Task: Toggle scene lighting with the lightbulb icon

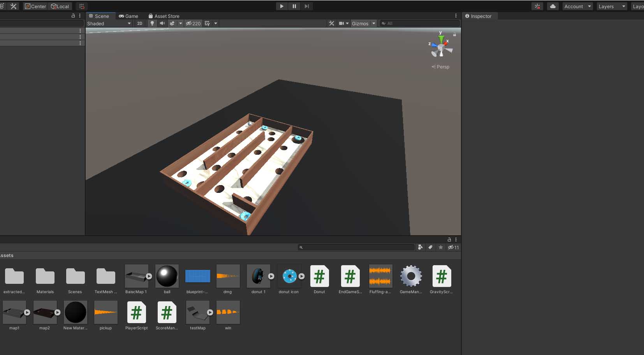Action: [x=152, y=23]
